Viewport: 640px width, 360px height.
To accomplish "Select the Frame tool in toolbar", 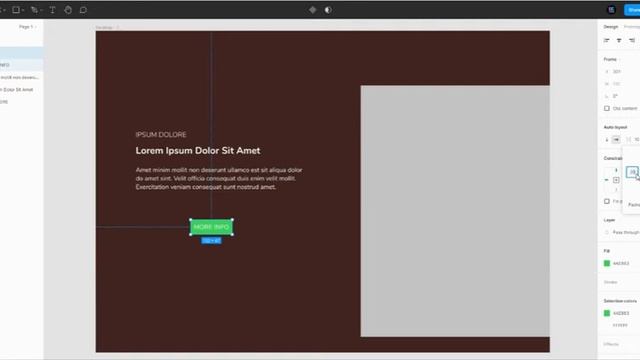I will pos(16,10).
